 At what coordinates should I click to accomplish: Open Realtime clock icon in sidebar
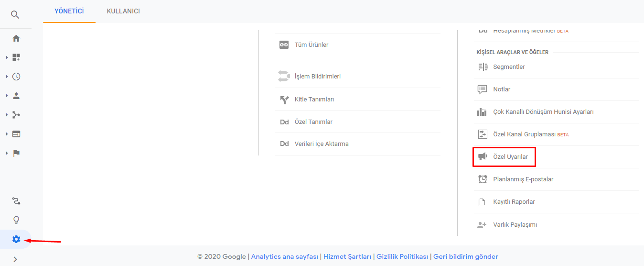pos(16,77)
